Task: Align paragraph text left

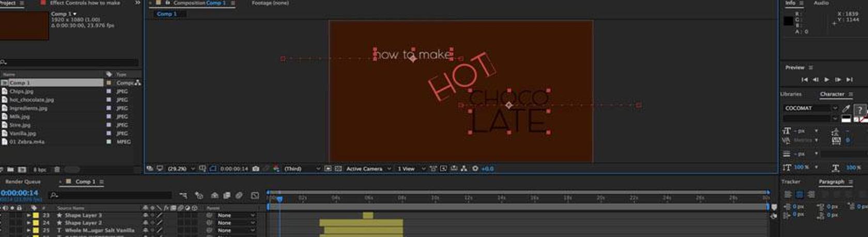Action: tap(788, 195)
